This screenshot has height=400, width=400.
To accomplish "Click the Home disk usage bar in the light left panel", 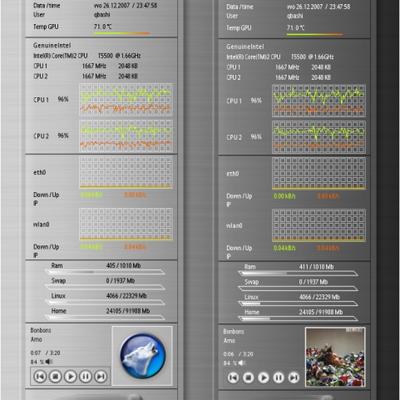I will click(x=105, y=317).
